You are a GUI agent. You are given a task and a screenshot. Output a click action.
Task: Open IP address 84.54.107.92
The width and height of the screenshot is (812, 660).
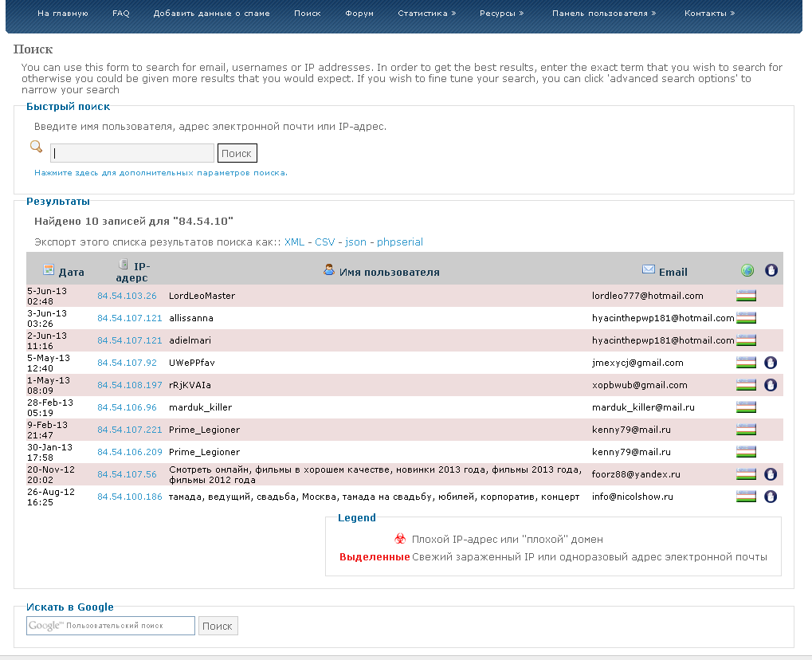[127, 363]
